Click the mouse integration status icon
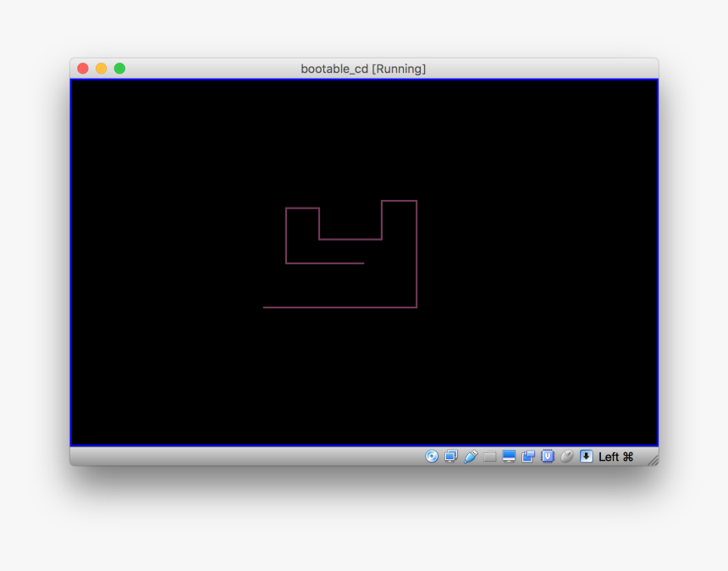Viewport: 728px width, 571px height. 567,457
